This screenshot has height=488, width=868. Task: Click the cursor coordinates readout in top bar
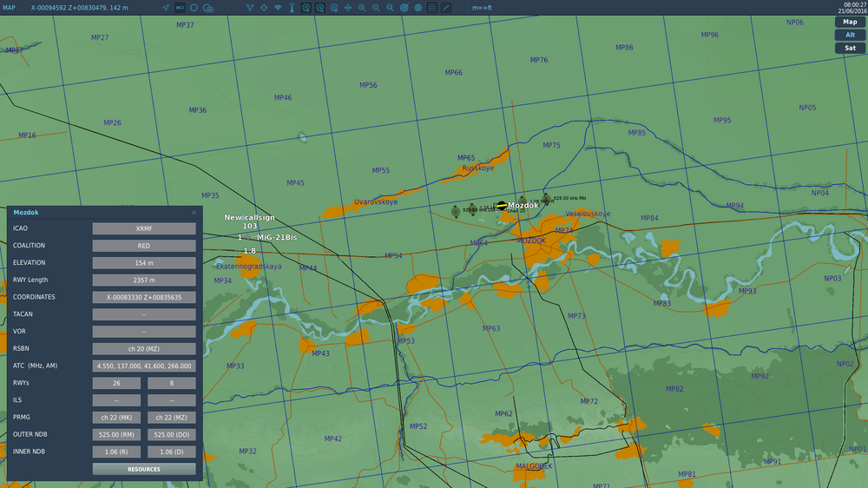click(79, 8)
